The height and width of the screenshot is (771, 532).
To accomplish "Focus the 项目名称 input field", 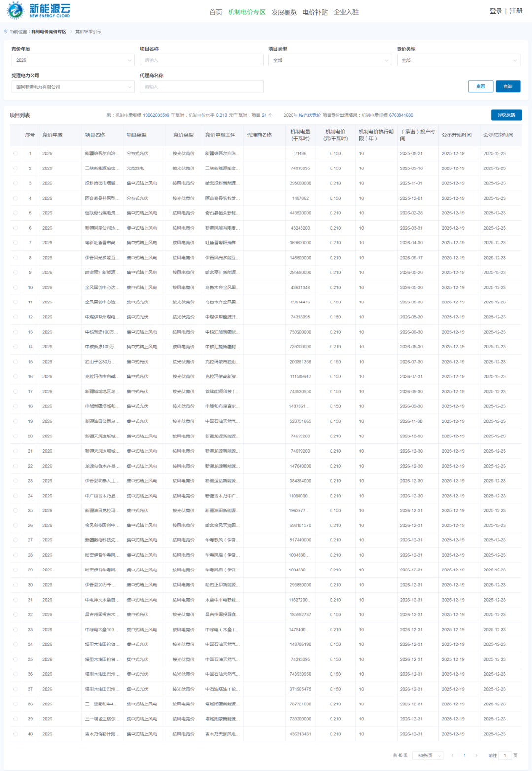I will coord(201,60).
